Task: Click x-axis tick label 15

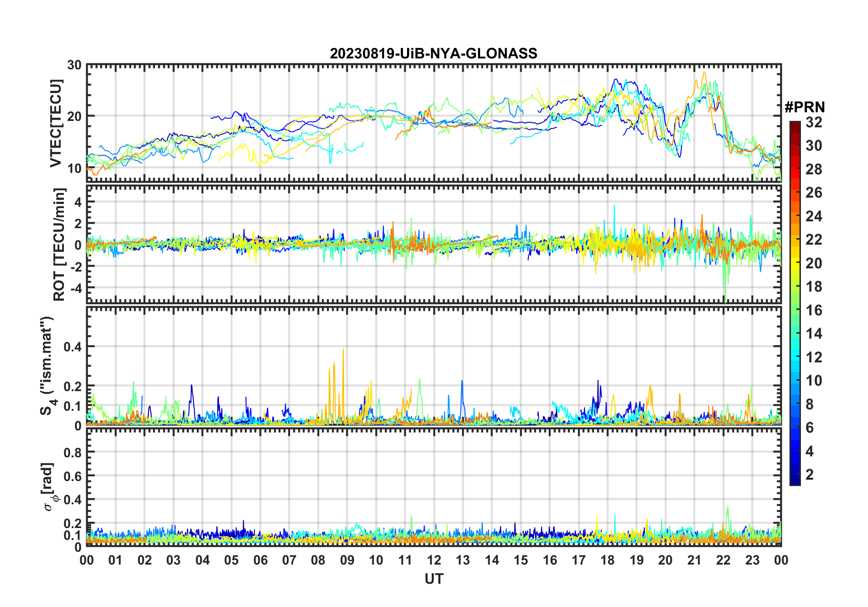Action: point(521,560)
